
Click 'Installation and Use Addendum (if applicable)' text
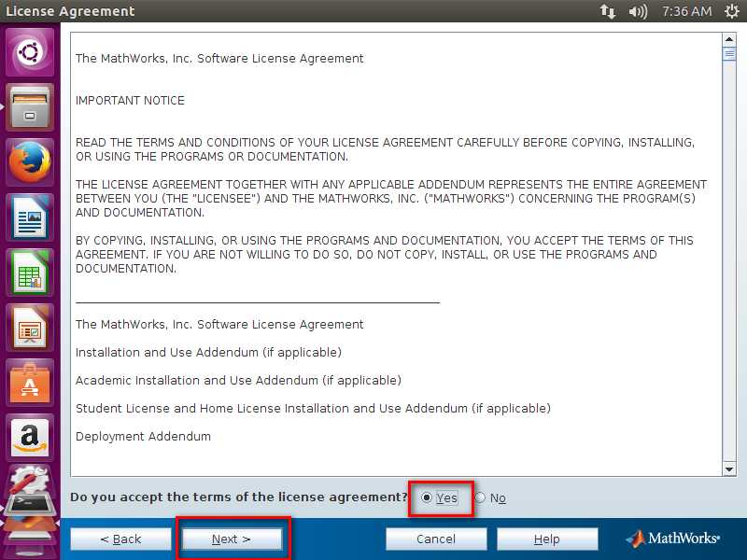(x=208, y=353)
